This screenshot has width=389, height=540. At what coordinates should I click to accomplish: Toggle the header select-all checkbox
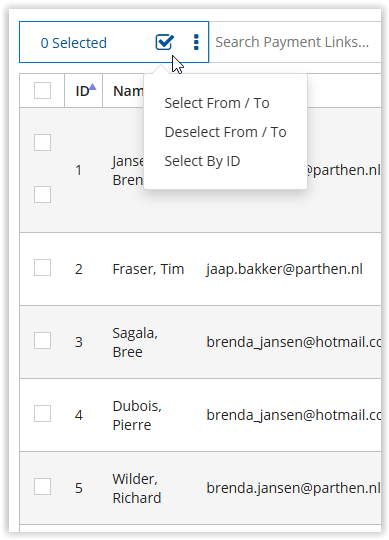point(42,91)
